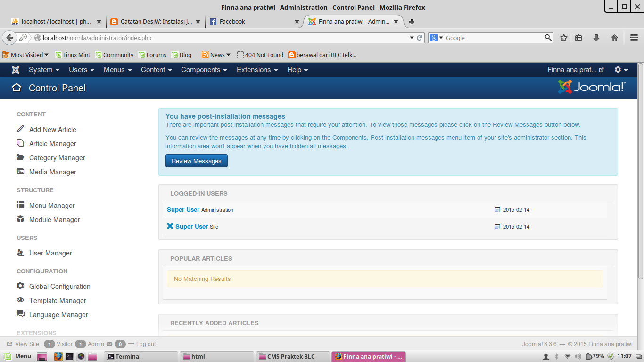
Task: Click the Joomla logo icon in the admin menu bar
Action: (16, 70)
